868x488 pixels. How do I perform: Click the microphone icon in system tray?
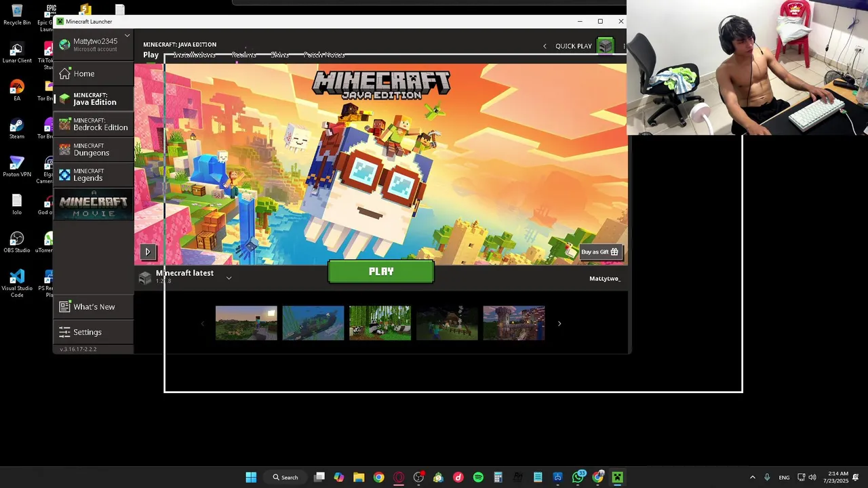[767, 477]
